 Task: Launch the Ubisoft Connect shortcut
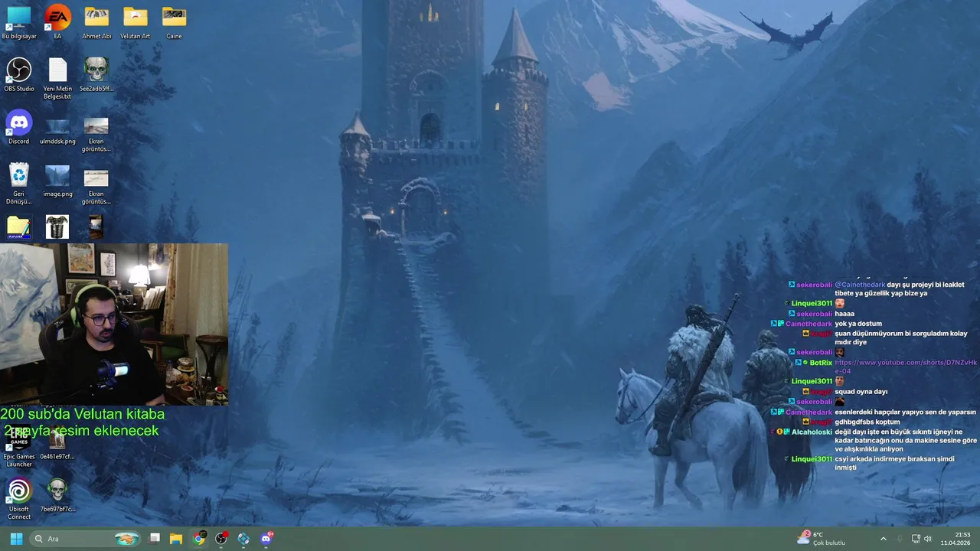(x=19, y=499)
